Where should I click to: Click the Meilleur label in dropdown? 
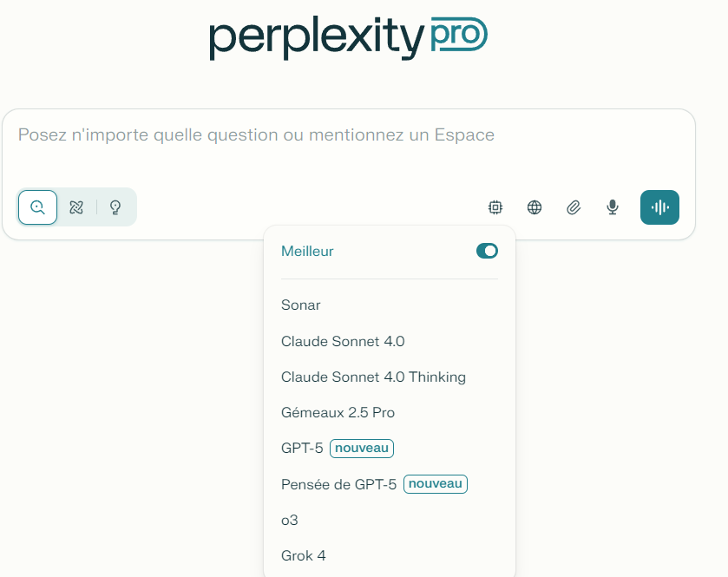(x=307, y=252)
